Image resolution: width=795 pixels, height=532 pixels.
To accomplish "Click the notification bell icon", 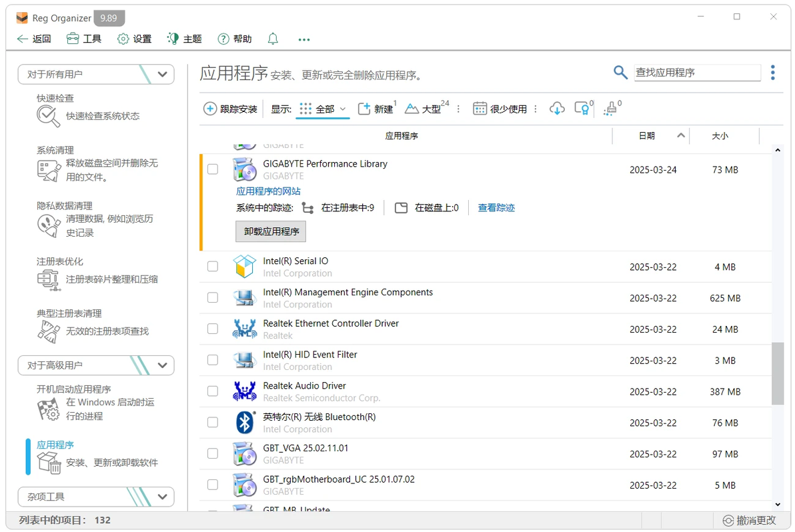I will click(273, 39).
